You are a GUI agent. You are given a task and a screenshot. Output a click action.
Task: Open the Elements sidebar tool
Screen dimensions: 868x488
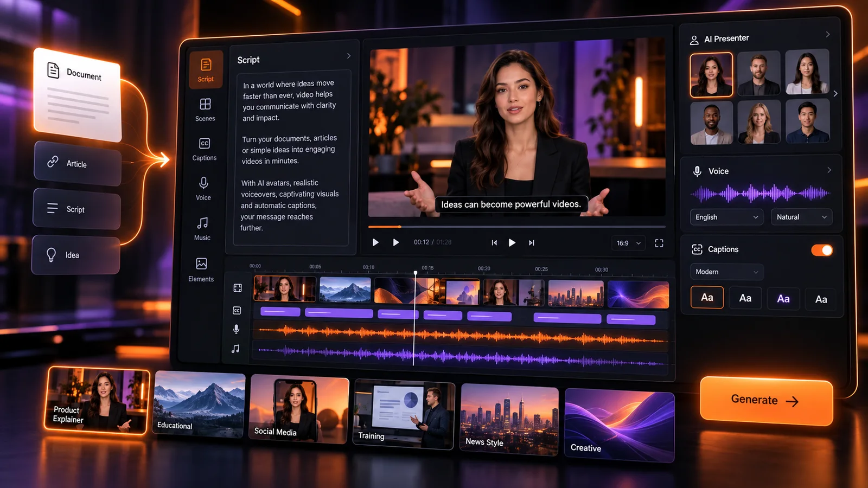coord(201,269)
